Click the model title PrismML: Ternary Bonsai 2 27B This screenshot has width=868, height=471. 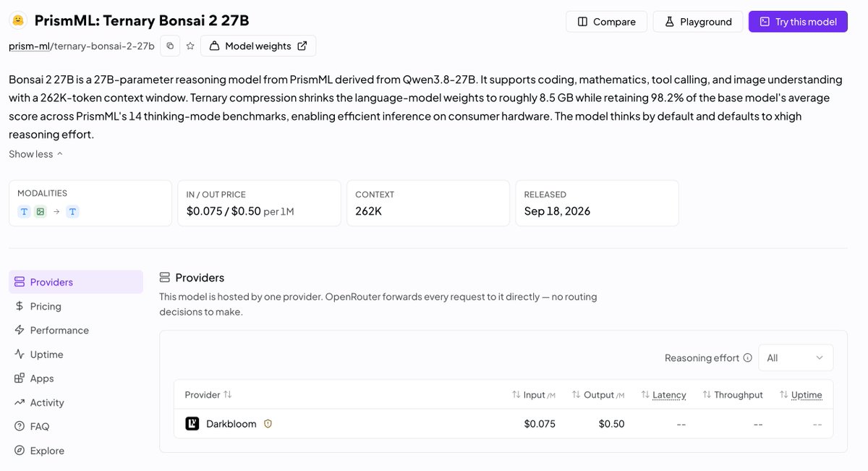(x=142, y=20)
